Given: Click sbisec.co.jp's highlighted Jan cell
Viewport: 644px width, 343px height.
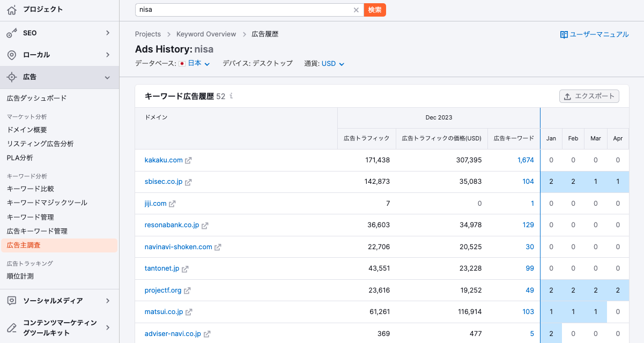Looking at the screenshot, I should (551, 182).
